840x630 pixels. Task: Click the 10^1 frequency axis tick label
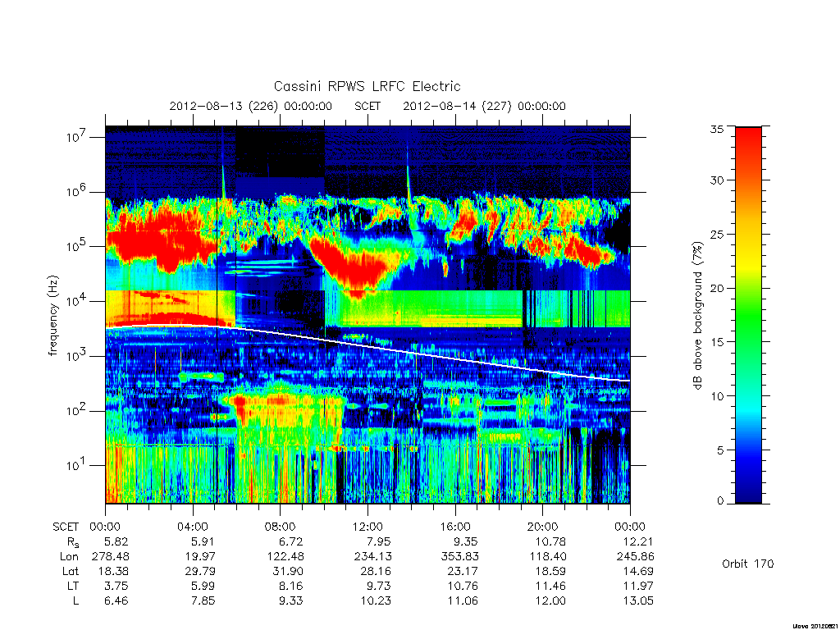coord(77,465)
